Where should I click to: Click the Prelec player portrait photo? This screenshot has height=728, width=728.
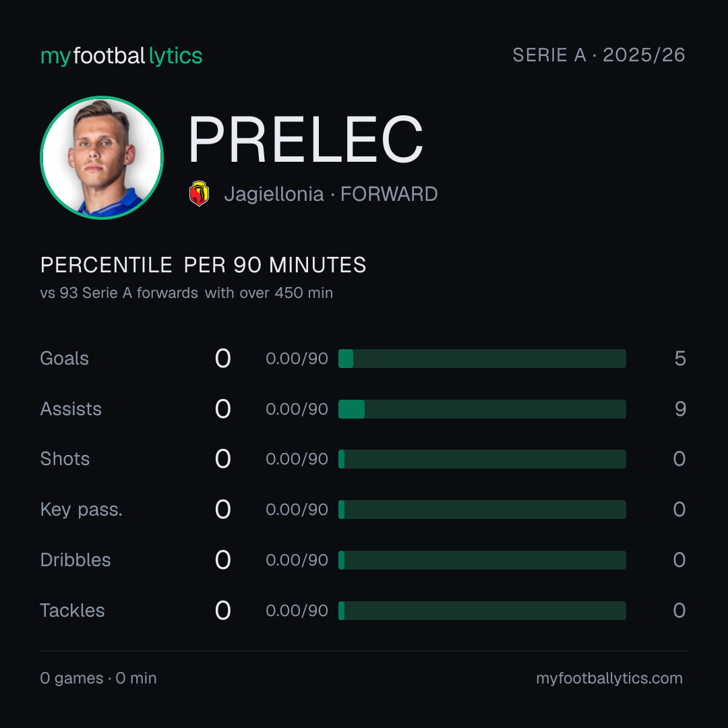click(102, 157)
